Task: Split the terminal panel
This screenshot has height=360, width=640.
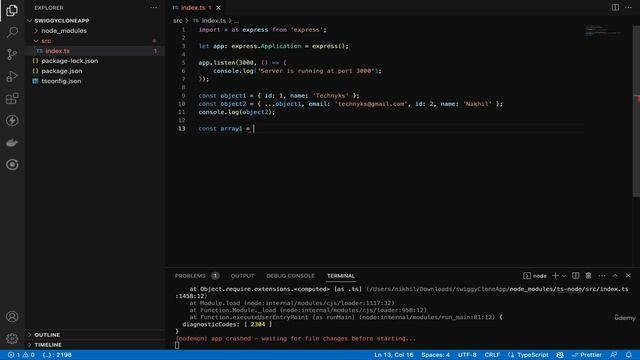Action: [x=576, y=276]
